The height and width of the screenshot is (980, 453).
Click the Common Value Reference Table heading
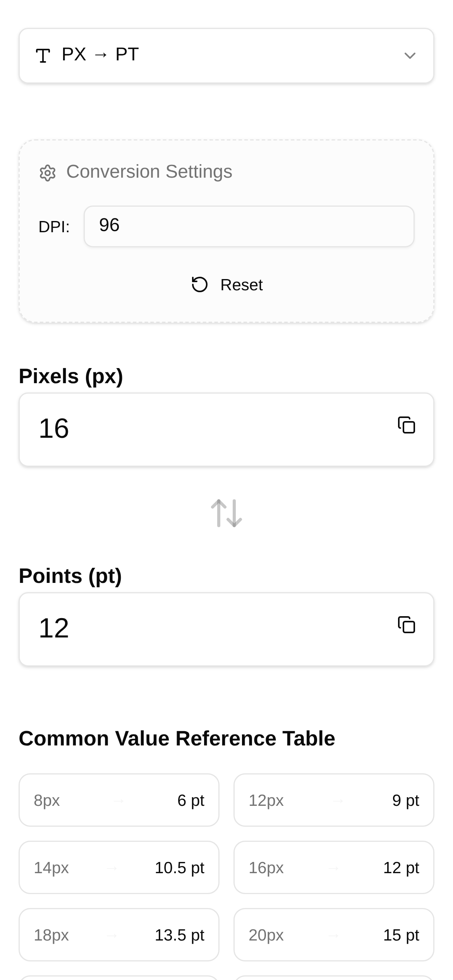(x=177, y=738)
